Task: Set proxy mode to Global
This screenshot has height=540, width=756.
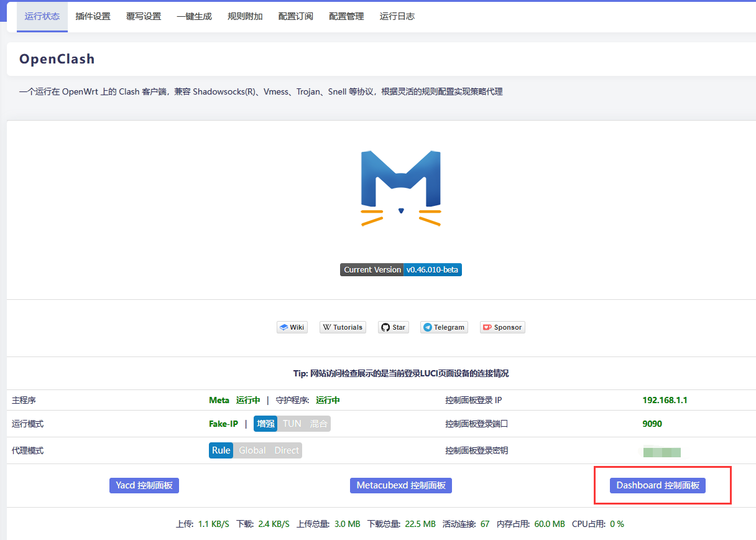Action: [252, 450]
